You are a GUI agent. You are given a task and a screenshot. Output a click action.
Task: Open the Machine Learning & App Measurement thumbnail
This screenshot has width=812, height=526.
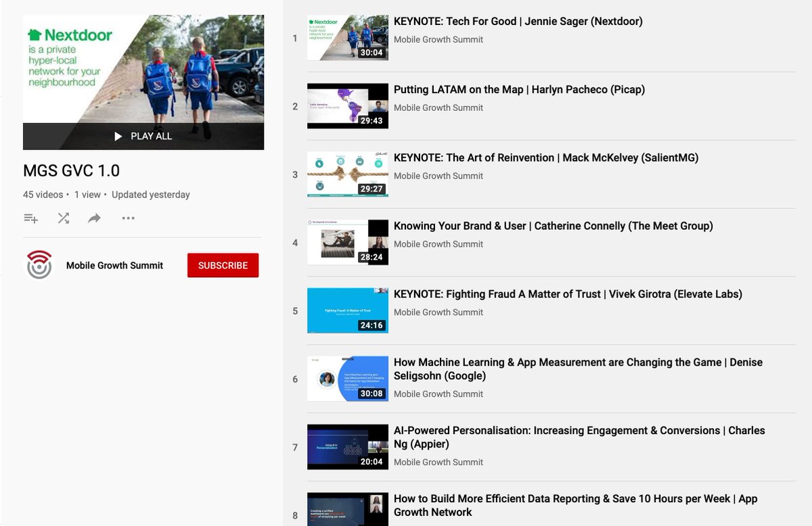pos(348,379)
